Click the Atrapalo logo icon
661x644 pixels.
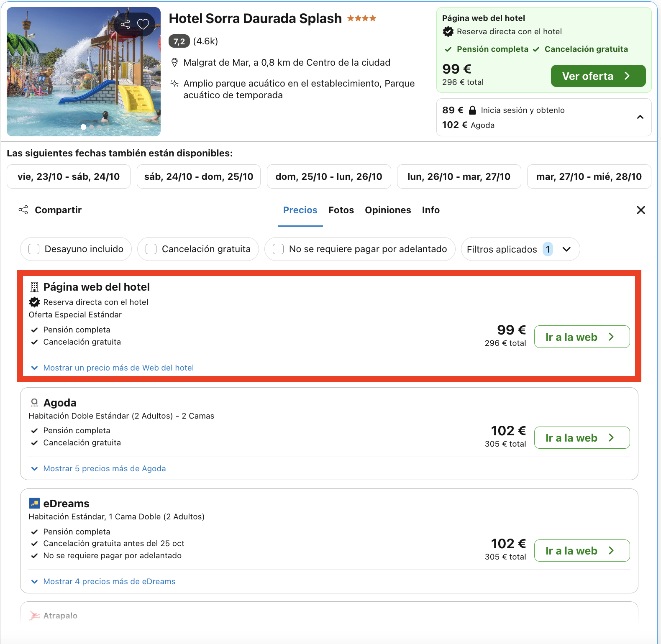click(x=34, y=616)
